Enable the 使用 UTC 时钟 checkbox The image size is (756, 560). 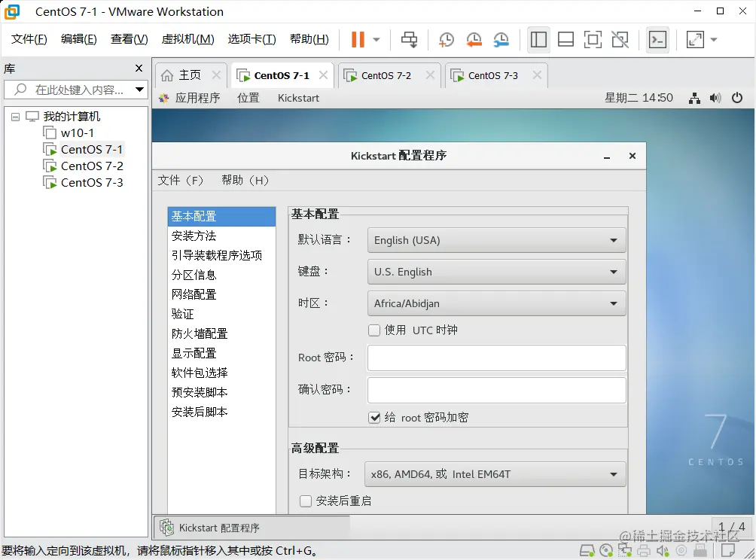(374, 330)
